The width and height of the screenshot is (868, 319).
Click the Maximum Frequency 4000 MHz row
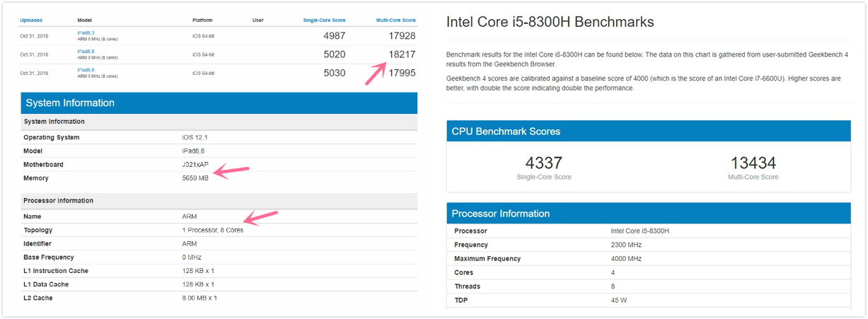tap(648, 259)
